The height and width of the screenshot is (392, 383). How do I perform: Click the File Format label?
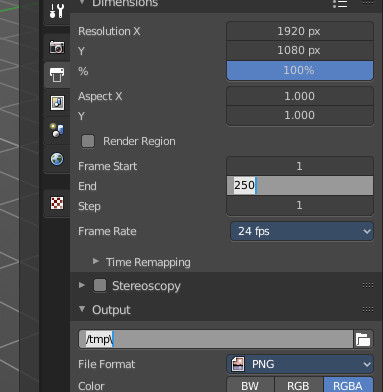click(107, 364)
